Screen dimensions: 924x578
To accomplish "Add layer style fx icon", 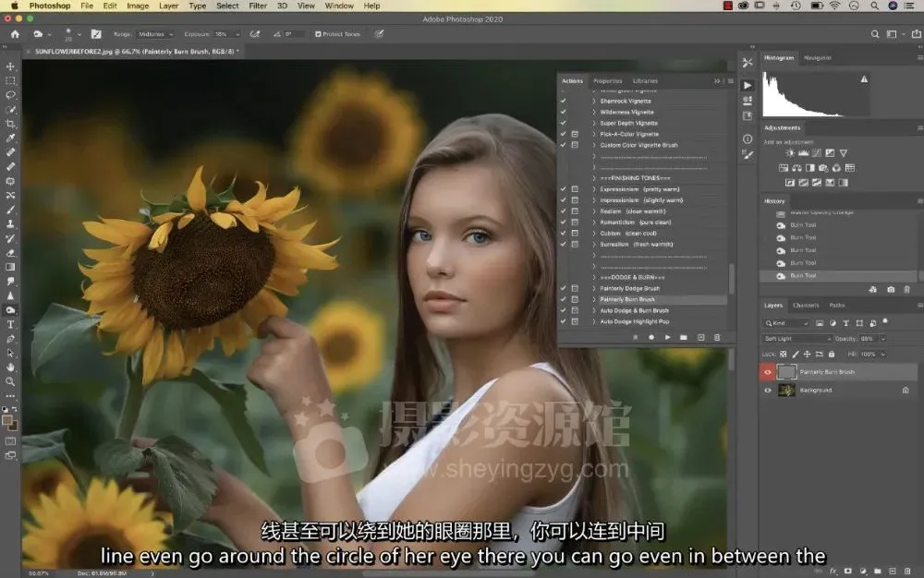I will coord(833,571).
